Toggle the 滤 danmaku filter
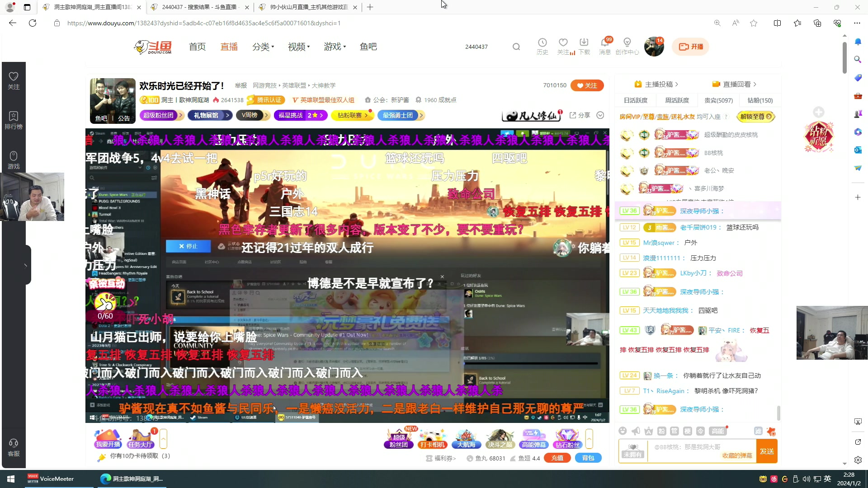This screenshot has height=488, width=868. pyautogui.click(x=759, y=431)
